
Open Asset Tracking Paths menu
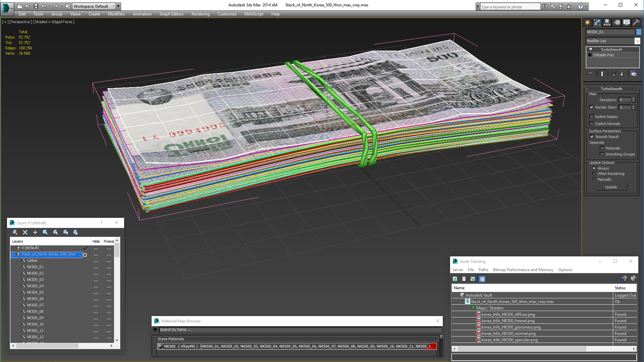point(483,270)
